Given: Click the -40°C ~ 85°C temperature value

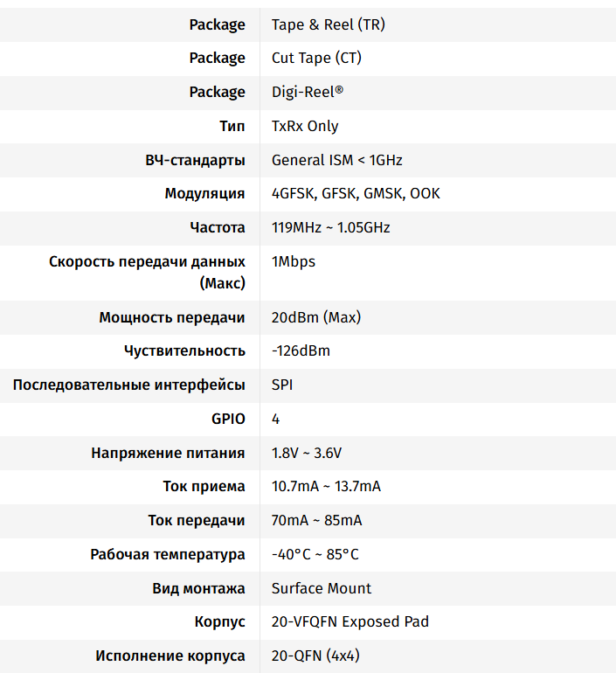Looking at the screenshot, I should 315,554.
